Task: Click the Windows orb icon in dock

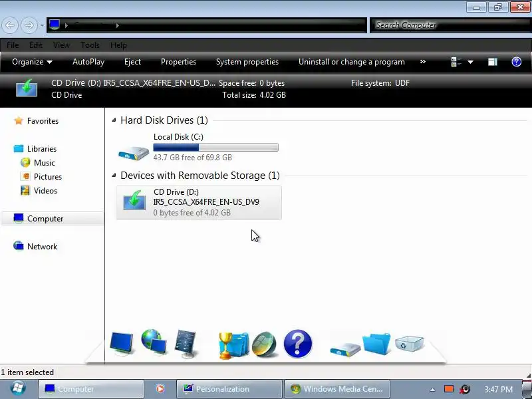Action: click(265, 344)
